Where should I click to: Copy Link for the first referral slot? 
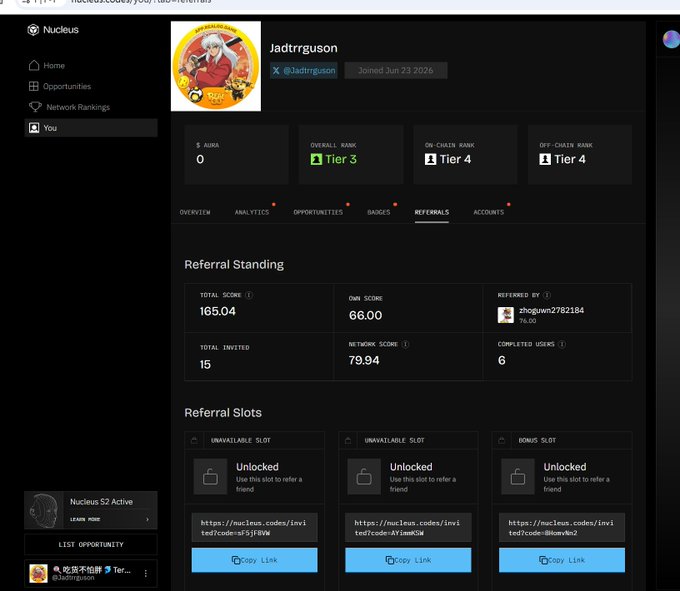[255, 560]
